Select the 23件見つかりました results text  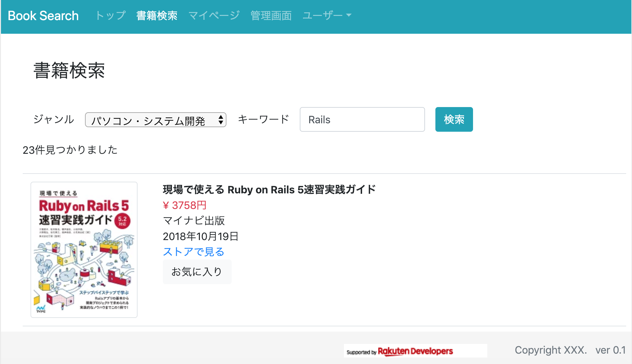70,150
